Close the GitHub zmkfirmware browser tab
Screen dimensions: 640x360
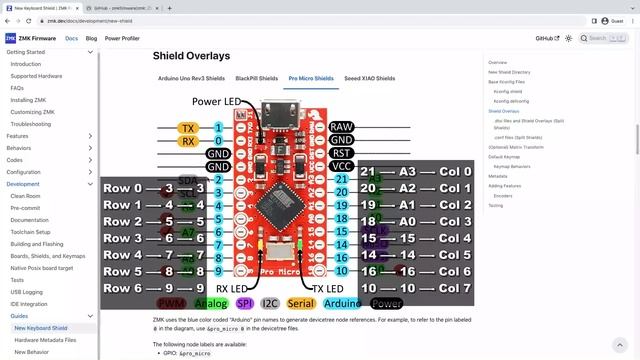[157, 8]
